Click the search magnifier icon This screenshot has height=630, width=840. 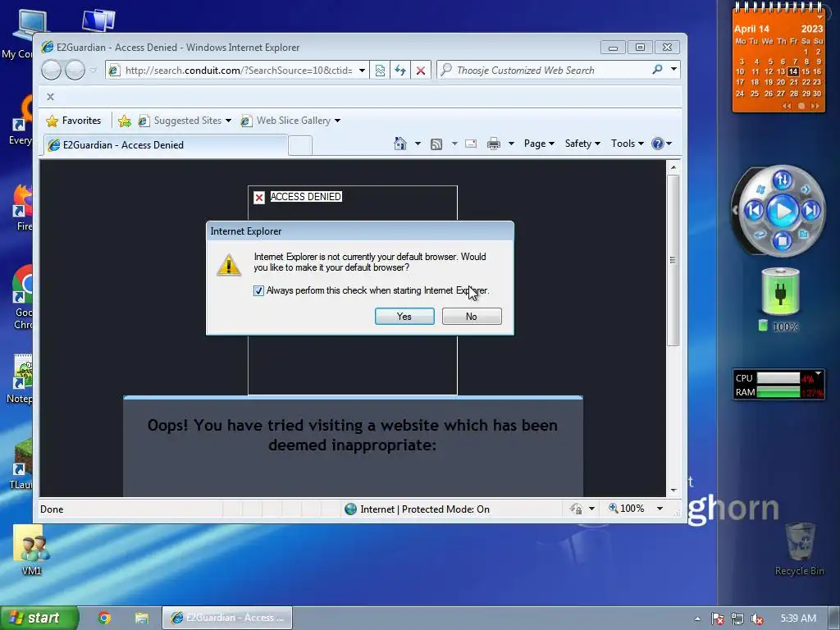[657, 70]
